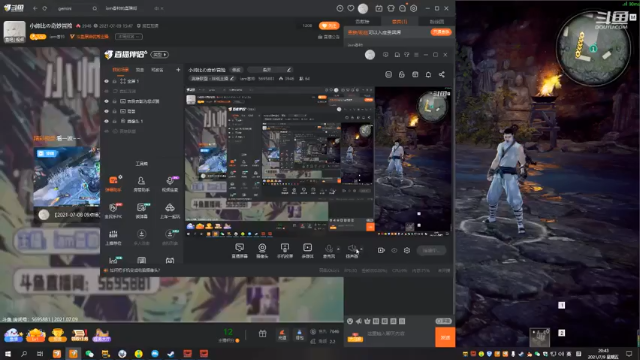
Task: Click the streamer avatar beside the room title
Action: coord(14,31)
